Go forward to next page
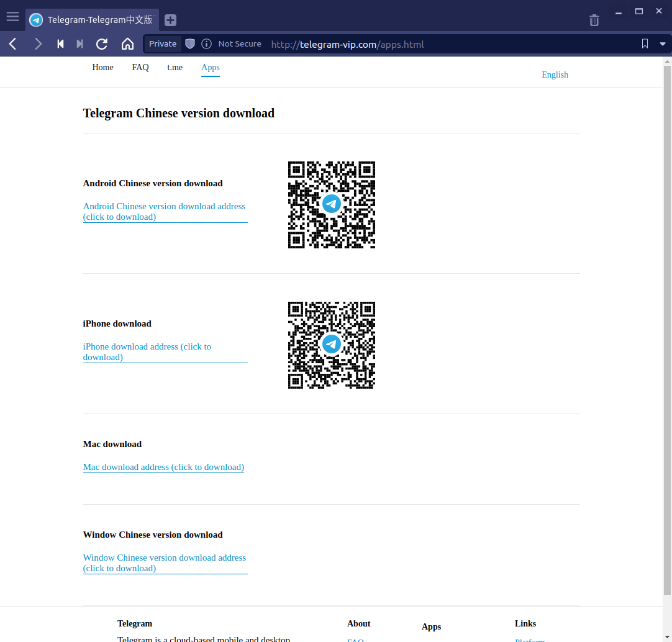 click(x=38, y=43)
